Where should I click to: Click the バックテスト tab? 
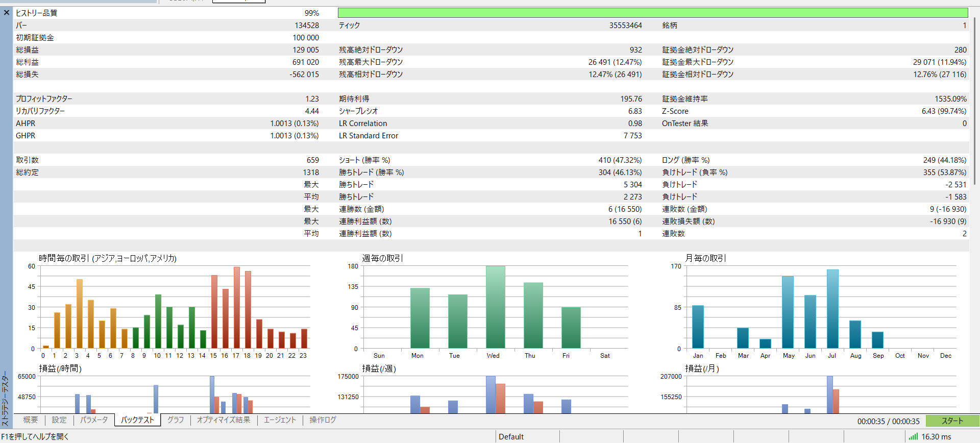[x=137, y=420]
